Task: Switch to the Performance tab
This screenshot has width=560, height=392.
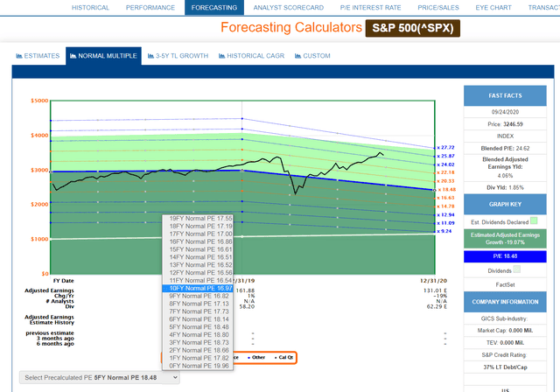Action: click(x=150, y=8)
